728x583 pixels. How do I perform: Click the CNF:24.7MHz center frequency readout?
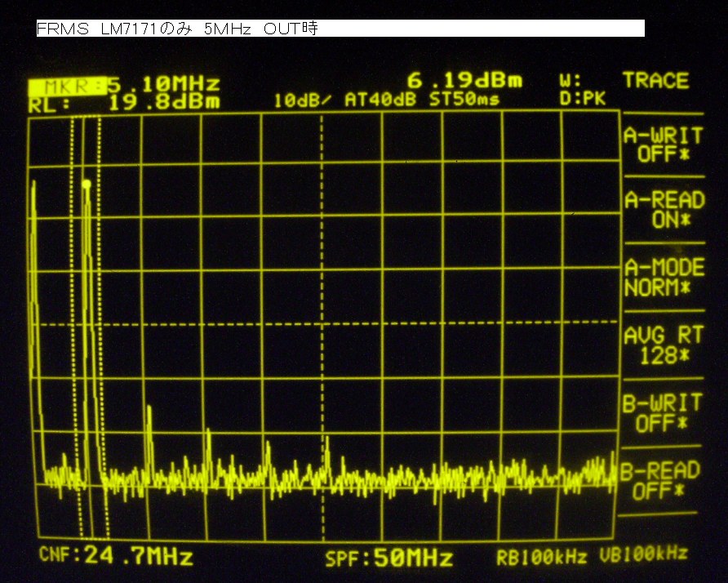tap(116, 555)
